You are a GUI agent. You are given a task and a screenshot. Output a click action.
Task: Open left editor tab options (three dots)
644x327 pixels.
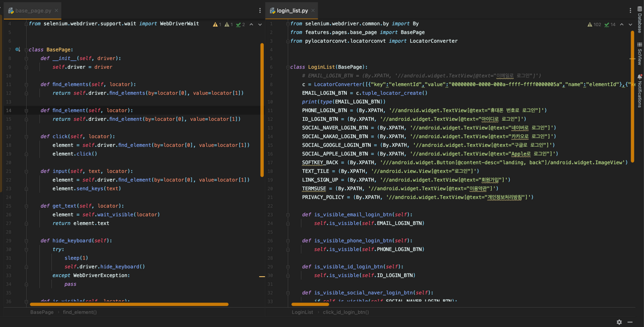pyautogui.click(x=260, y=11)
